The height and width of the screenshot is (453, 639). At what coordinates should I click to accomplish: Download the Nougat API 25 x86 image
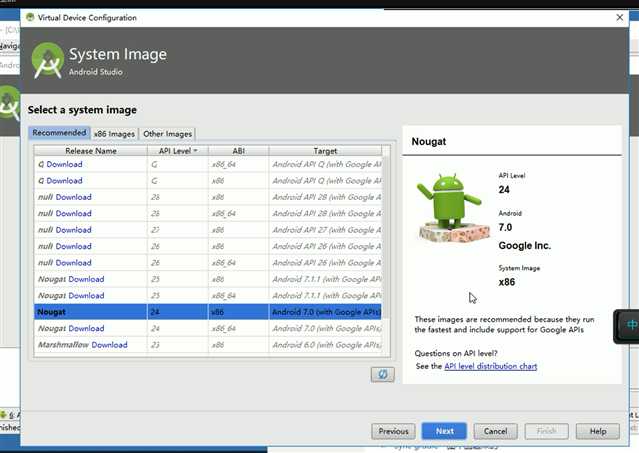coord(86,279)
